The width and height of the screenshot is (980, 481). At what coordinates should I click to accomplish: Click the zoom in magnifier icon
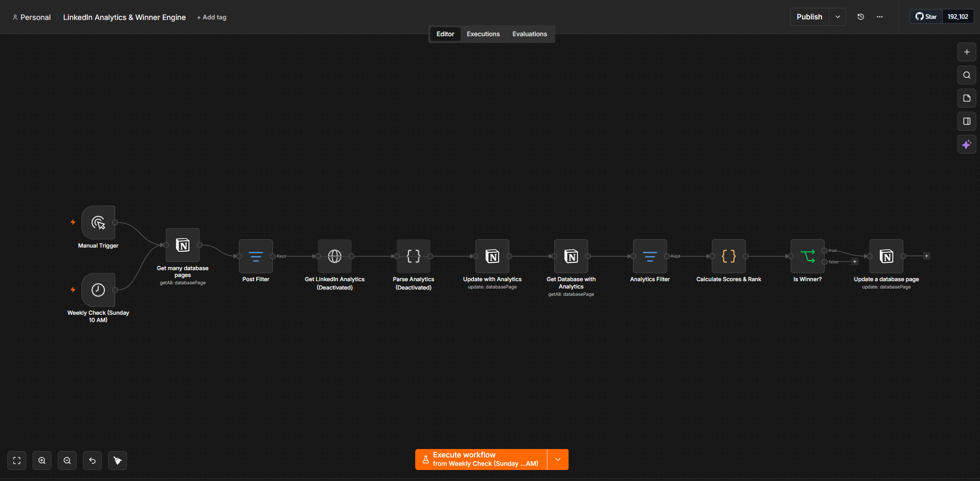(x=42, y=461)
